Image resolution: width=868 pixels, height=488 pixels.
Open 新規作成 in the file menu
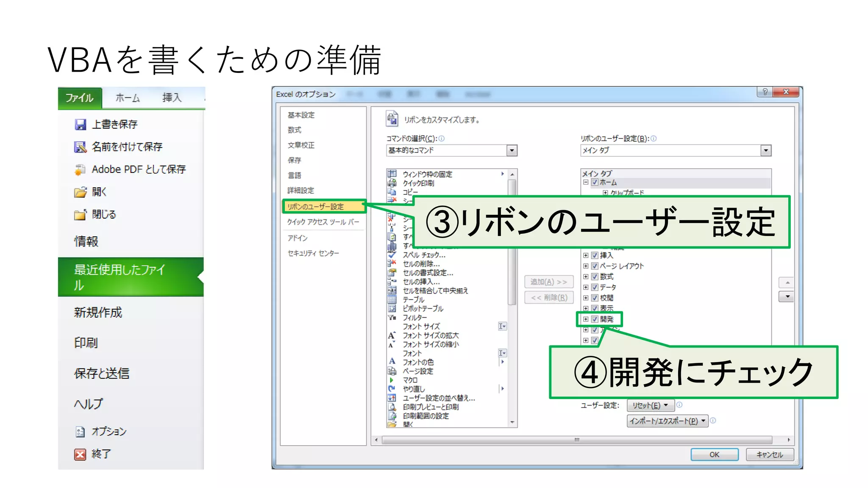click(98, 313)
